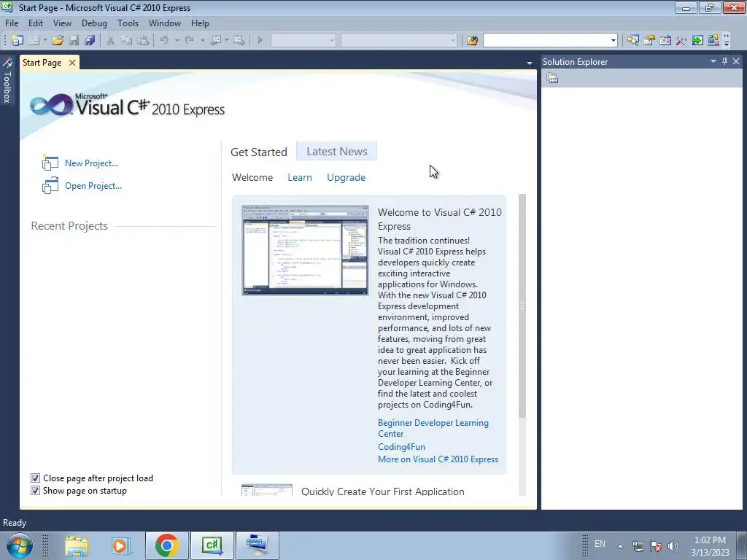
Task: Click the Welcome article IDE screenshot thumbnail
Action: (305, 250)
